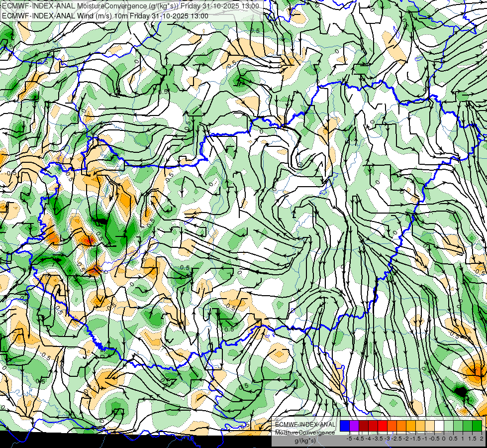
Task: Click the -5 tick label on color bar
Action: click(x=349, y=439)
